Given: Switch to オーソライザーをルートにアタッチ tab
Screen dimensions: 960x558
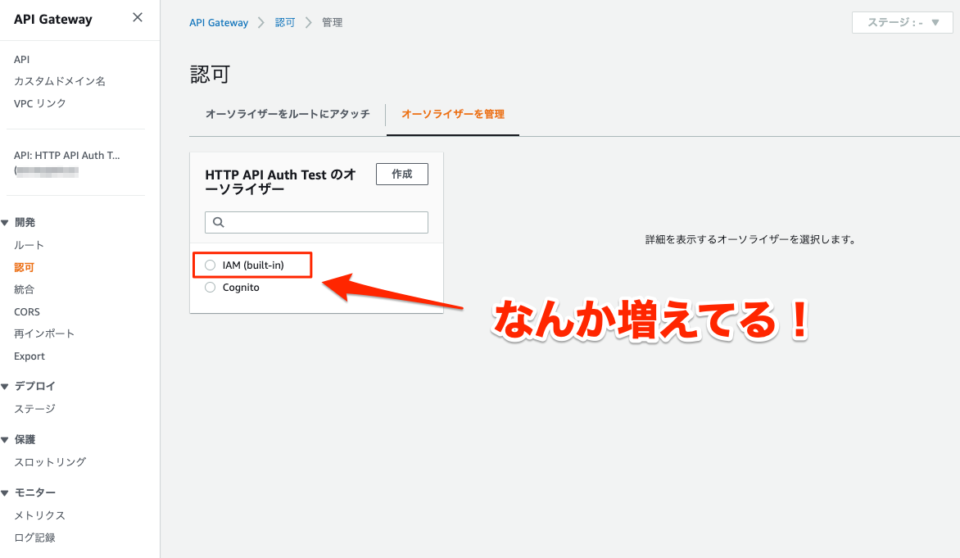Looking at the screenshot, I should pos(287,114).
